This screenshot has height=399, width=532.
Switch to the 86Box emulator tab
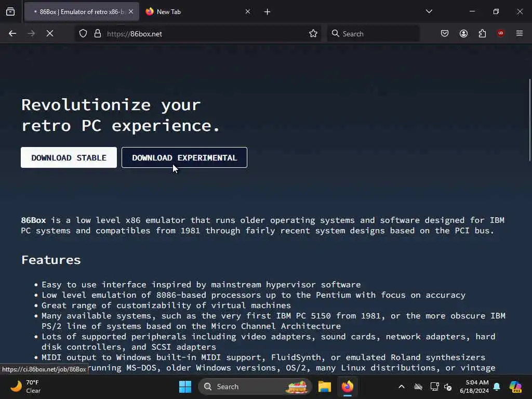81,12
